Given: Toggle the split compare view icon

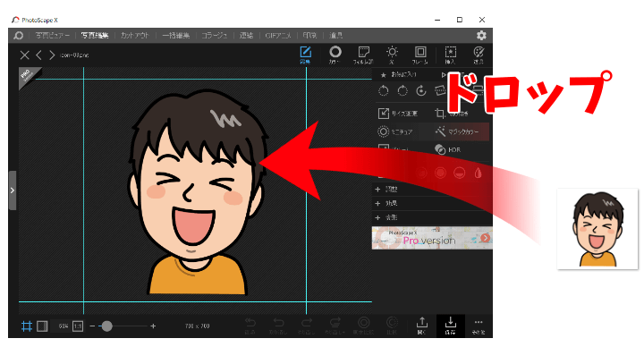Looking at the screenshot, I should click(42, 326).
